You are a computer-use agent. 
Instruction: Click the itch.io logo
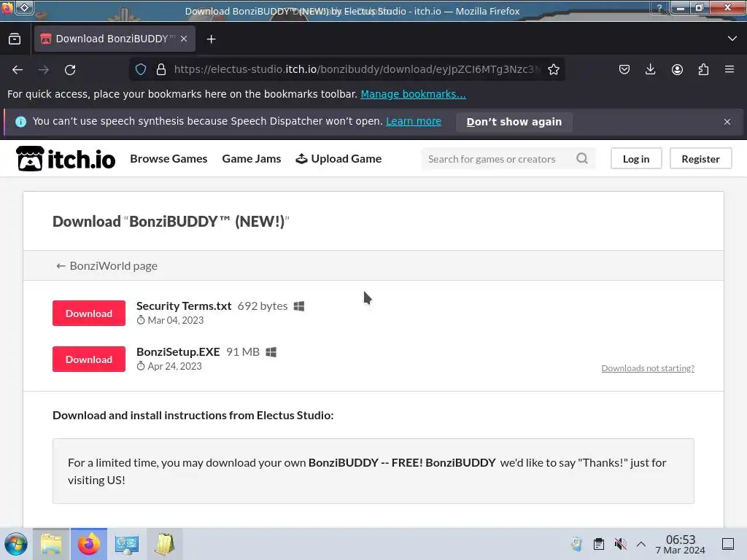click(x=66, y=158)
